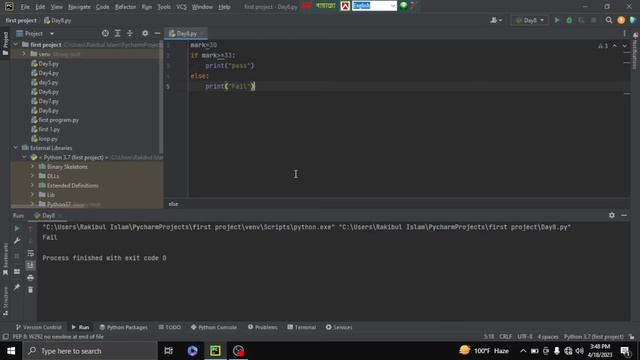This screenshot has width=640, height=360.
Task: Open the VCS menu
Action: 181,7
